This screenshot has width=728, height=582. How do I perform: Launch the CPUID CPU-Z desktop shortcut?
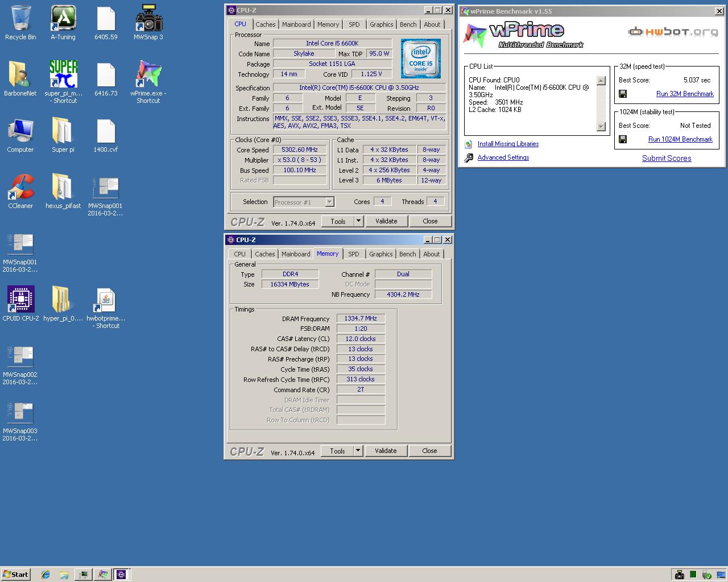(20, 304)
